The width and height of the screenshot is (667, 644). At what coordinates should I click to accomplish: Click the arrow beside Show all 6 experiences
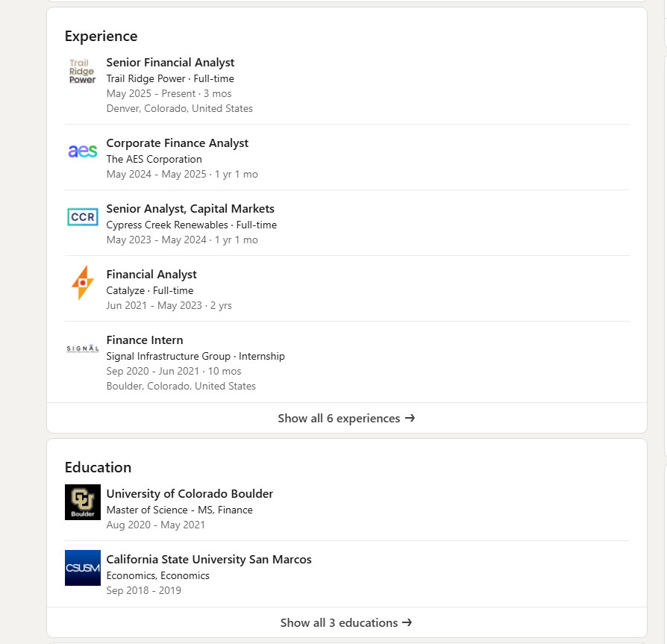(x=410, y=418)
